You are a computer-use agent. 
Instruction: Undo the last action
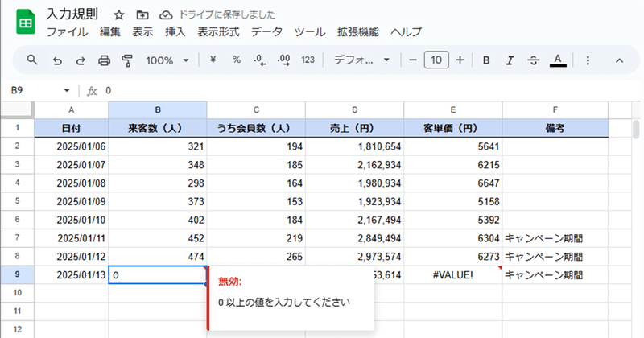coord(57,61)
